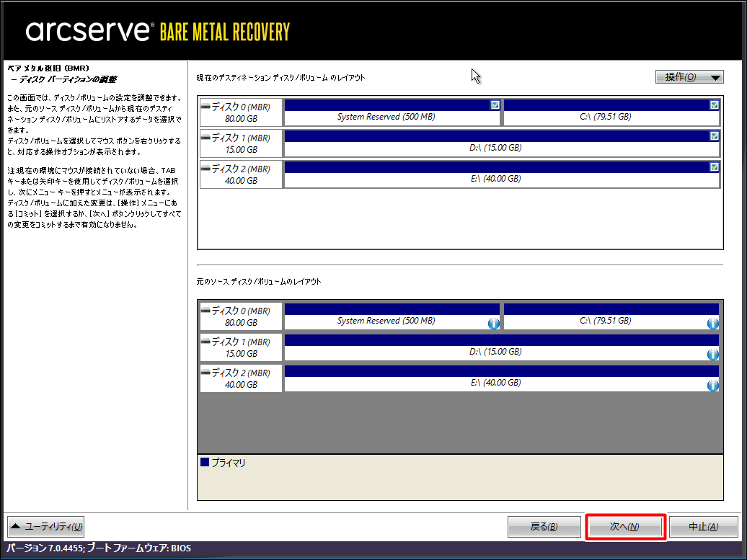Click destination ディスク 2 (MBR) label
Screen dimensions: 747x560
(x=241, y=169)
